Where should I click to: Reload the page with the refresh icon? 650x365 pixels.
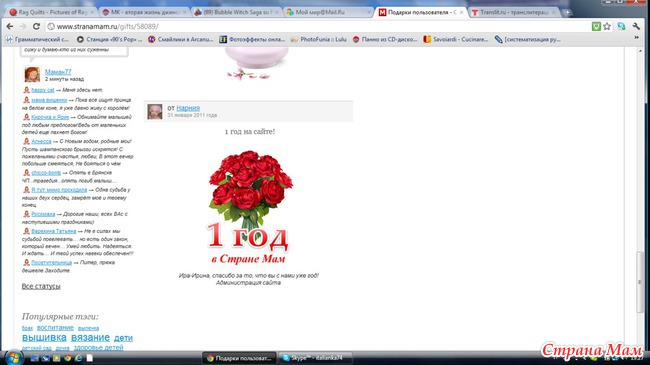[36, 26]
